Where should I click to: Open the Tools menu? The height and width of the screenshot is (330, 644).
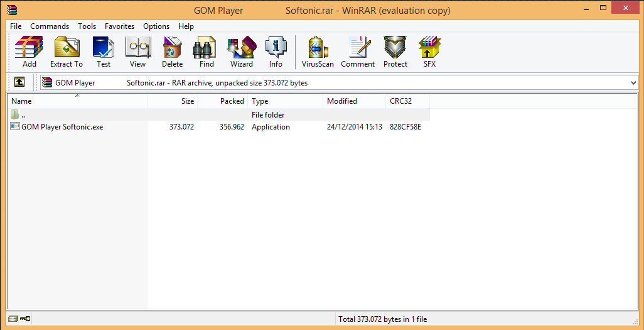point(87,26)
